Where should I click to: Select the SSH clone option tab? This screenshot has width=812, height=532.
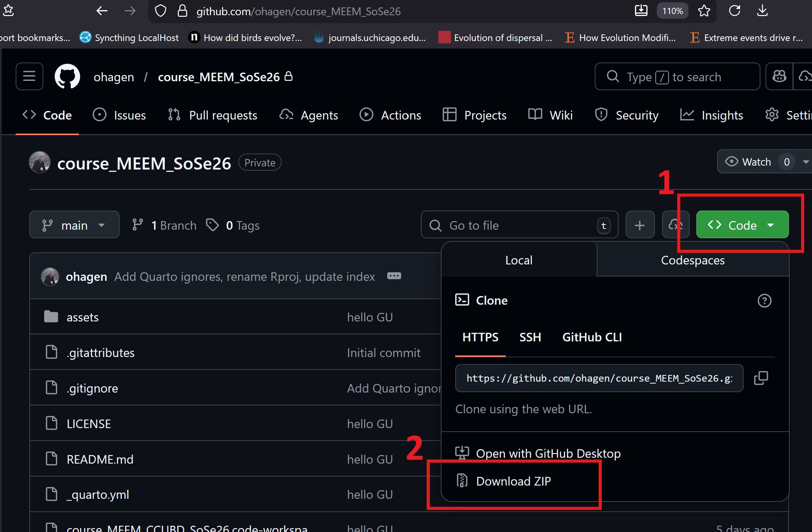pos(530,337)
